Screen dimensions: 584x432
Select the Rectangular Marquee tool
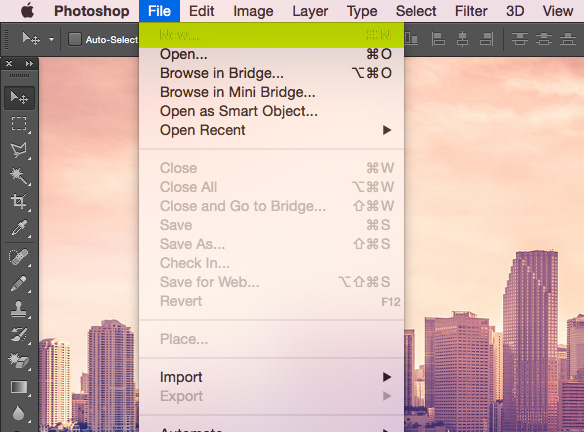(19, 124)
